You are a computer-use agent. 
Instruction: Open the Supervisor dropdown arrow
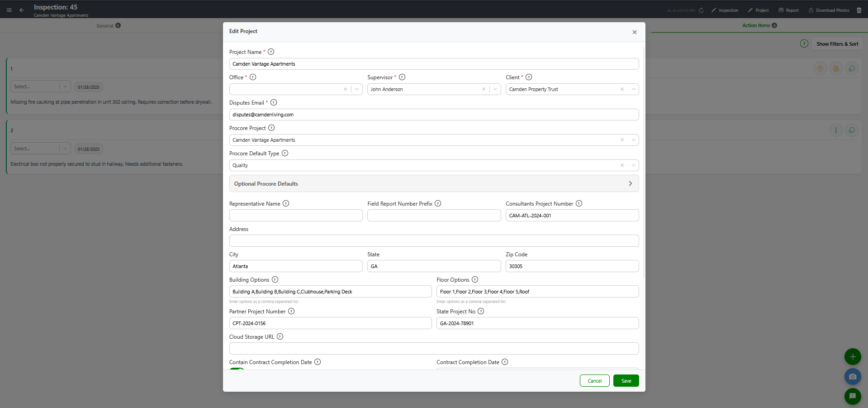coord(495,89)
